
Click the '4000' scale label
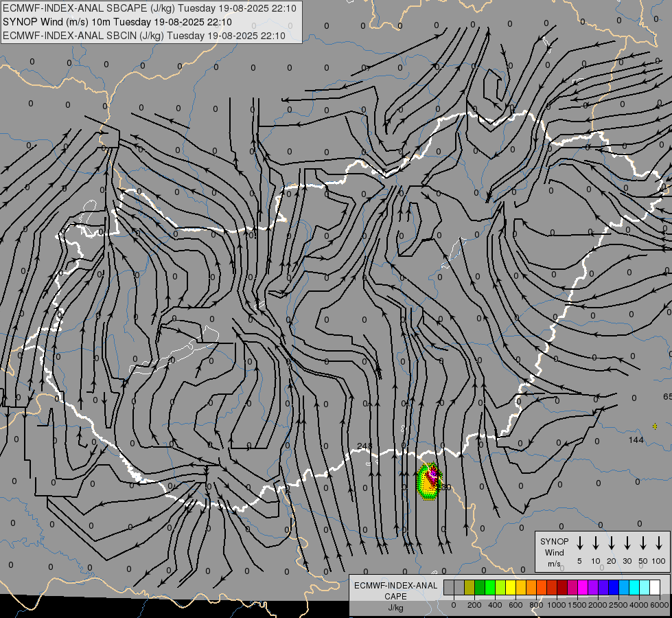(638, 605)
